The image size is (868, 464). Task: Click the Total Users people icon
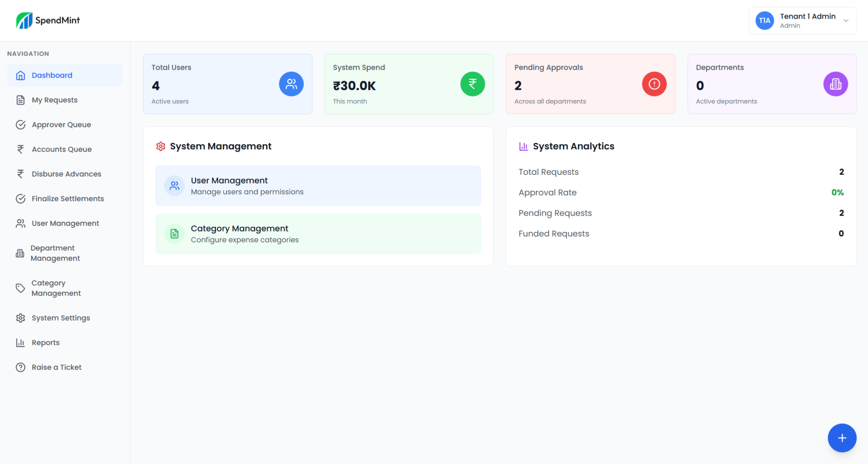[x=291, y=84]
